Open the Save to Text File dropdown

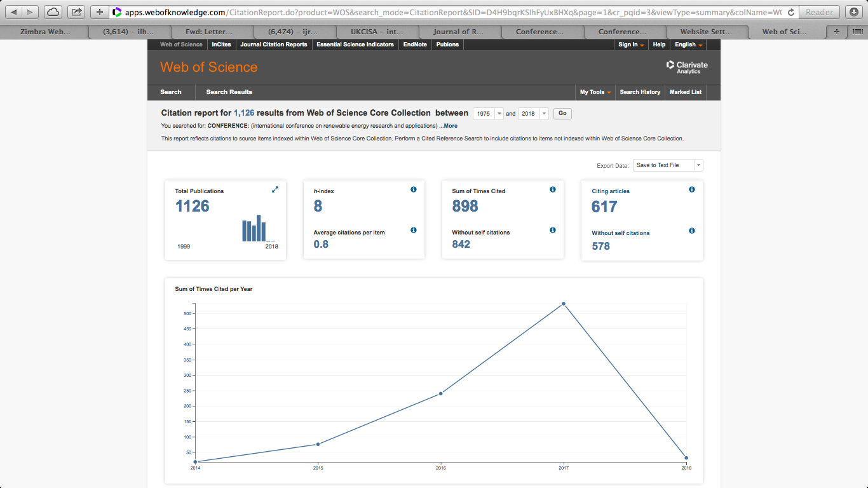tap(668, 165)
